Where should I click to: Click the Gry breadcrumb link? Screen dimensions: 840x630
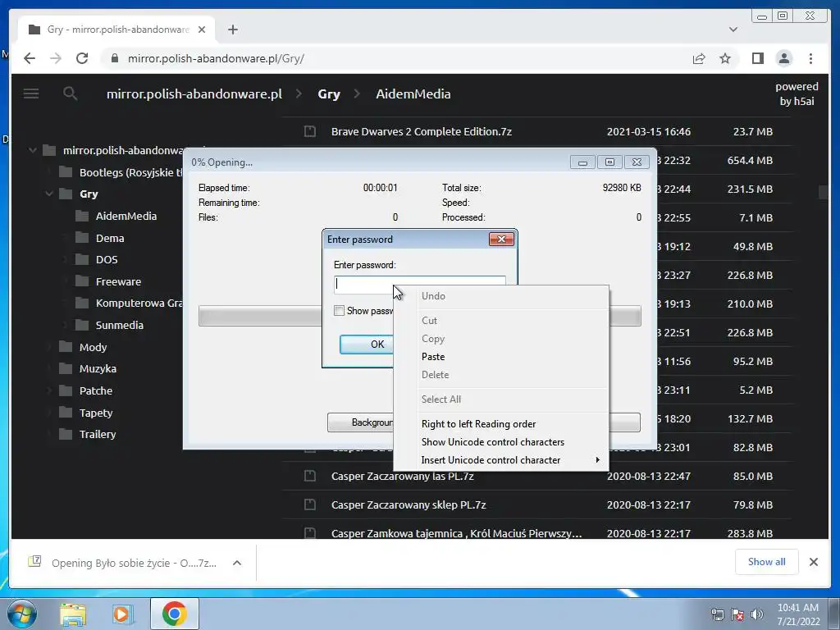coord(329,94)
